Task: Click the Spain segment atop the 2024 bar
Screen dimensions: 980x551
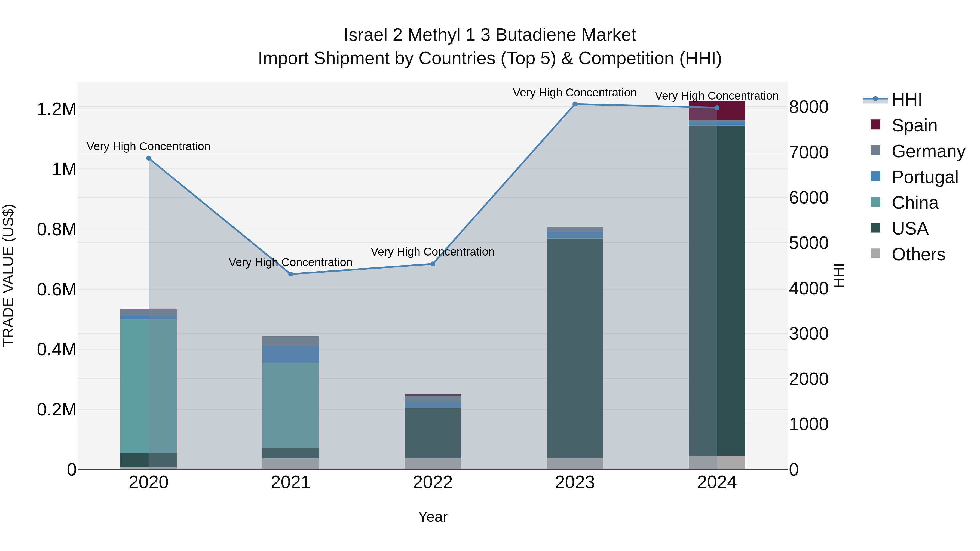Action: (717, 111)
